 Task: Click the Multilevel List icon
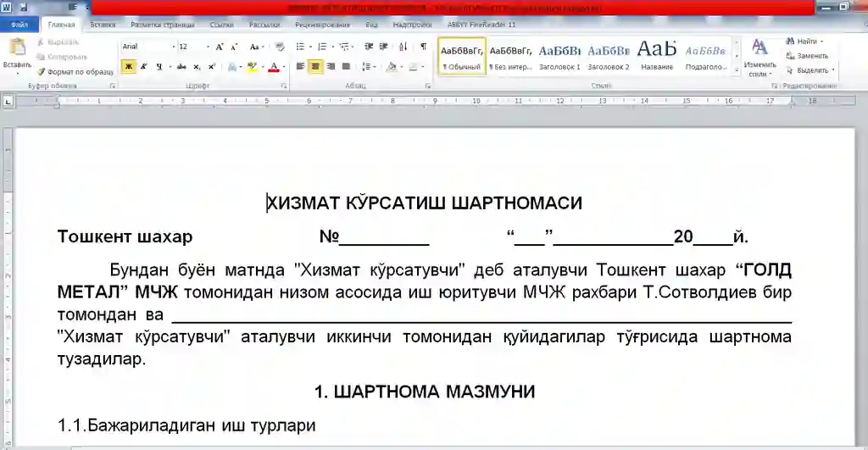tap(344, 47)
